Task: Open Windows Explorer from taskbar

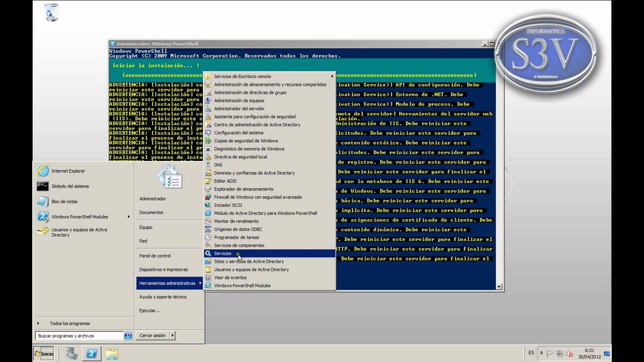Action: coord(112,353)
